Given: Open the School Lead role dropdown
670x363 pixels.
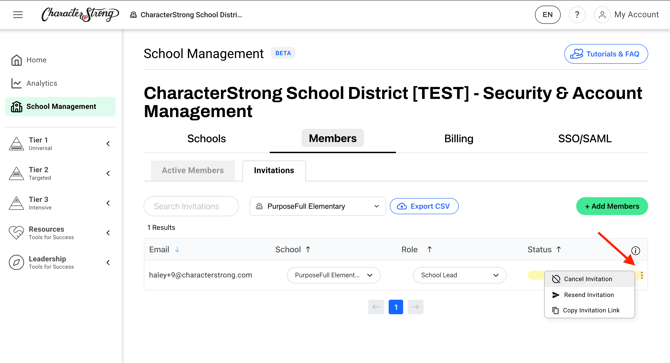Looking at the screenshot, I should tap(460, 275).
